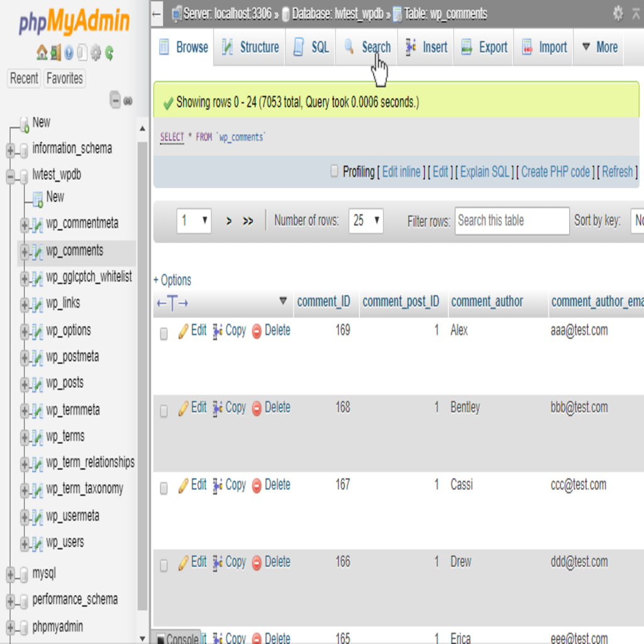Enable the Profiling checkbox
The height and width of the screenshot is (644, 644).
click(335, 170)
